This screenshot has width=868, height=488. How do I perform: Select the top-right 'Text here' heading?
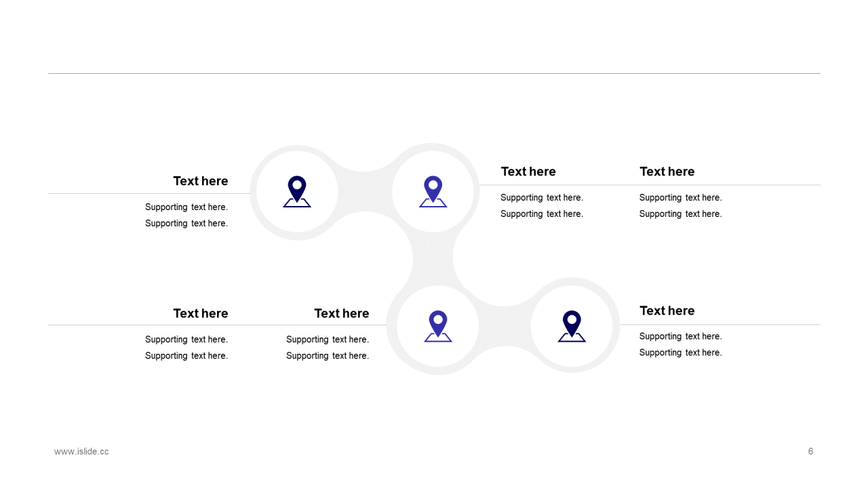coord(667,171)
